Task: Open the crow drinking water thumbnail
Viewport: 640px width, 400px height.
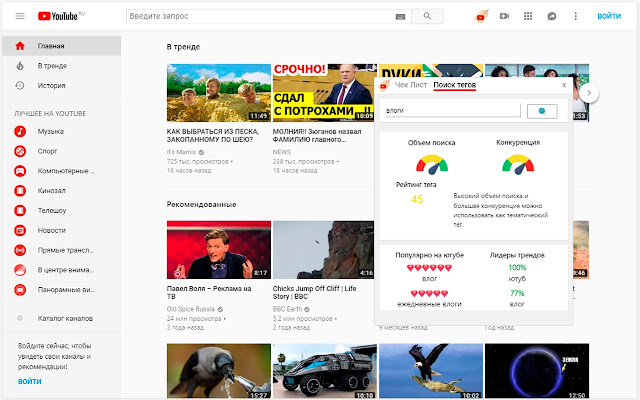Action: tap(219, 371)
